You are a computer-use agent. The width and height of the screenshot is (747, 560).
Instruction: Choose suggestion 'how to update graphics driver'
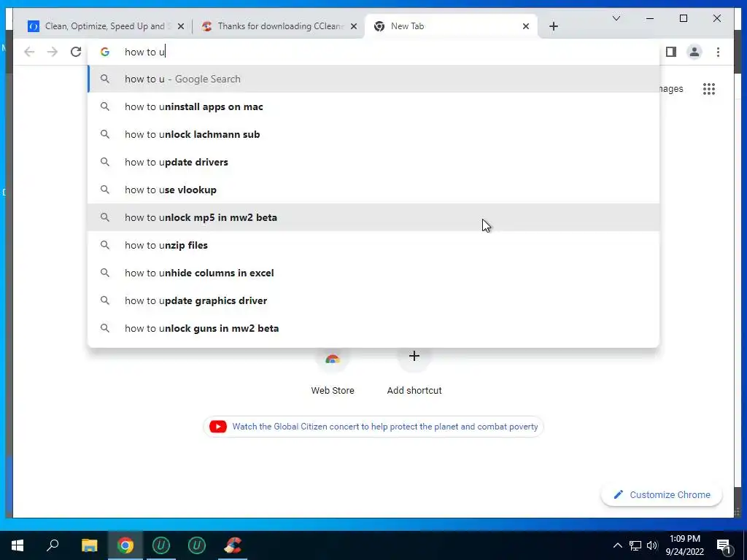coord(374,300)
